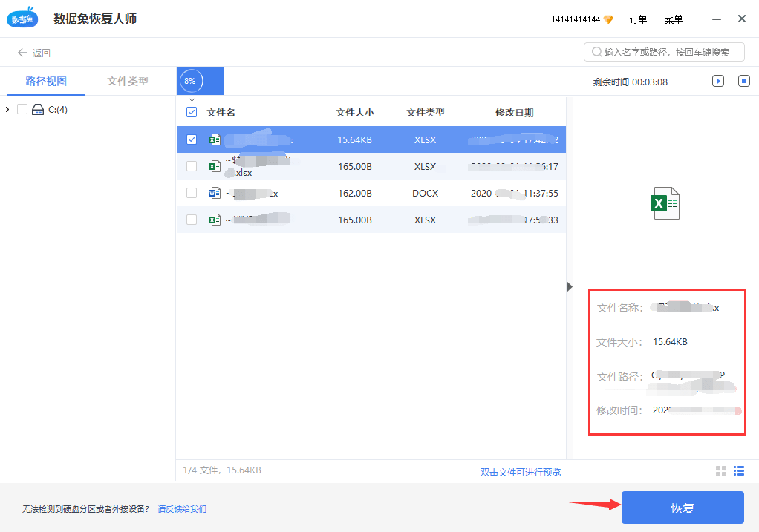
Task: Switch to grid thumbnail view
Action: click(721, 471)
